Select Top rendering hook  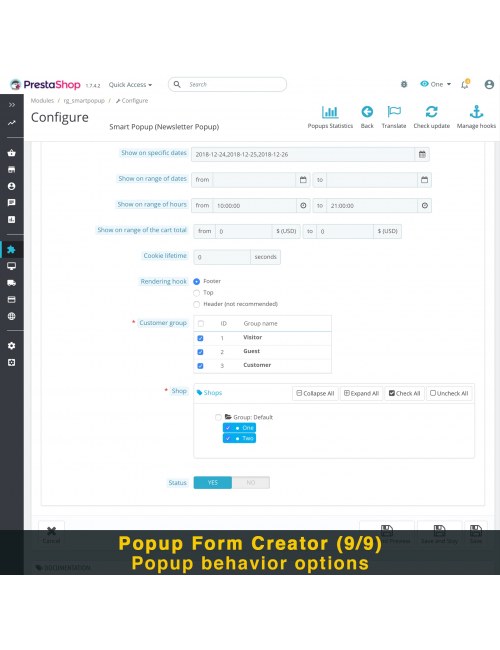click(x=197, y=293)
